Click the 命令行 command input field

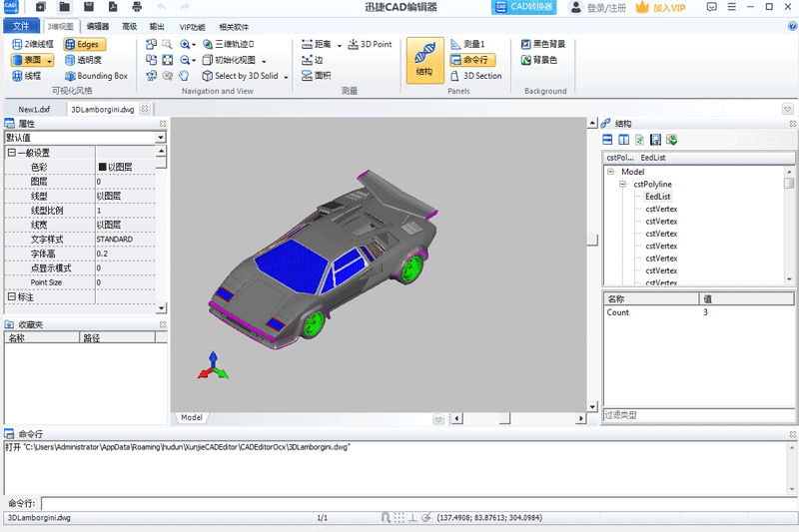coord(417,503)
